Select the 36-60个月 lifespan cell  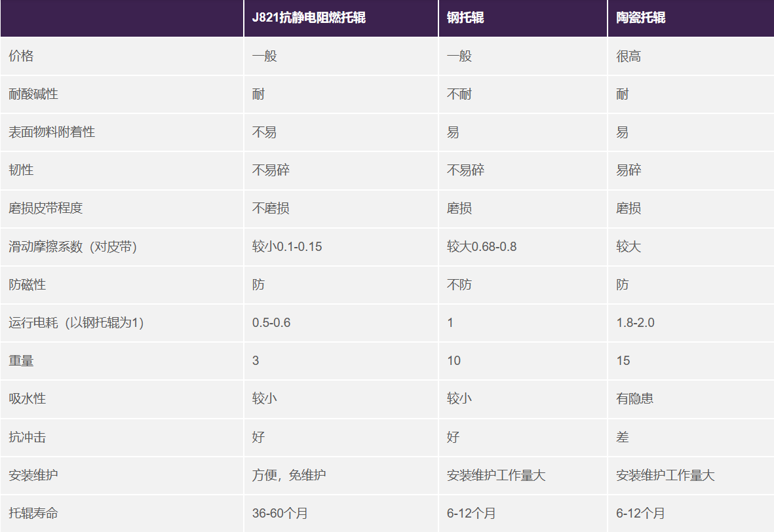pos(283,513)
